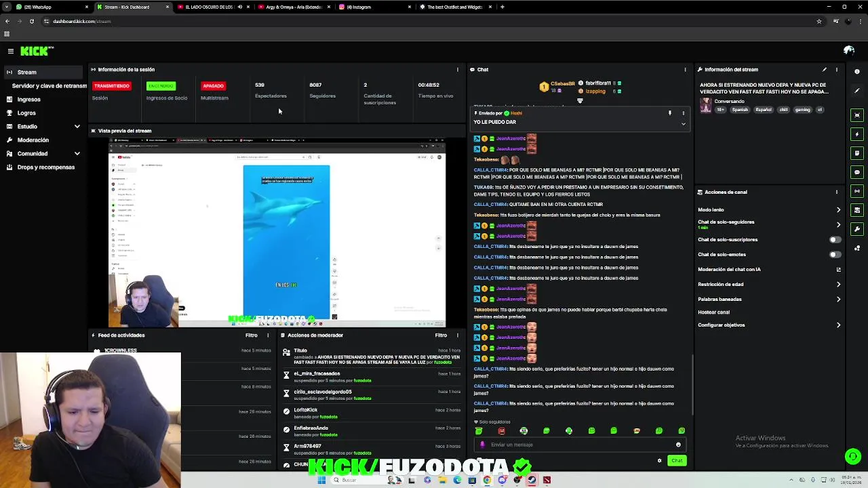This screenshot has height=488, width=868.
Task: Click the broadcast signal icon in right rail
Action: 857,191
